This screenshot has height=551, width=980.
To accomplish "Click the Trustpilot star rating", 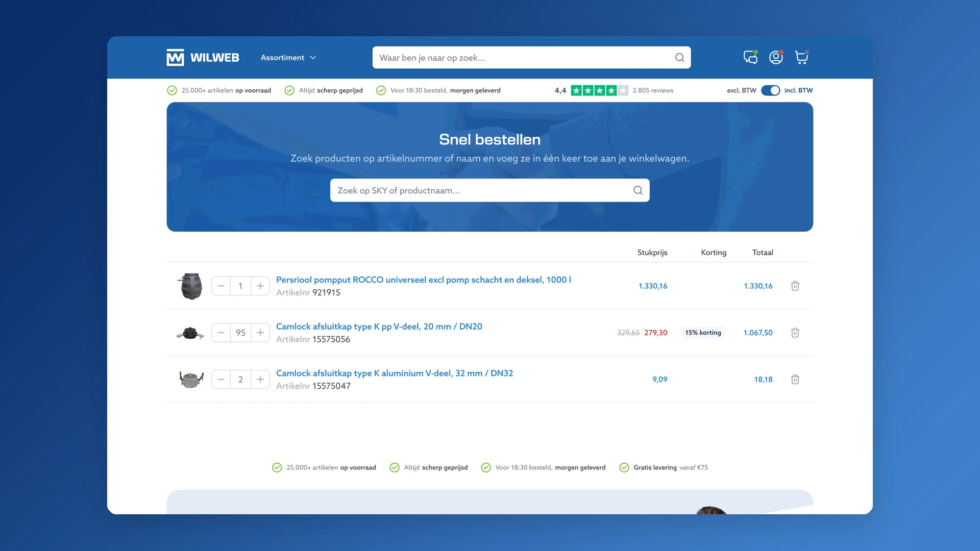I will click(x=599, y=90).
